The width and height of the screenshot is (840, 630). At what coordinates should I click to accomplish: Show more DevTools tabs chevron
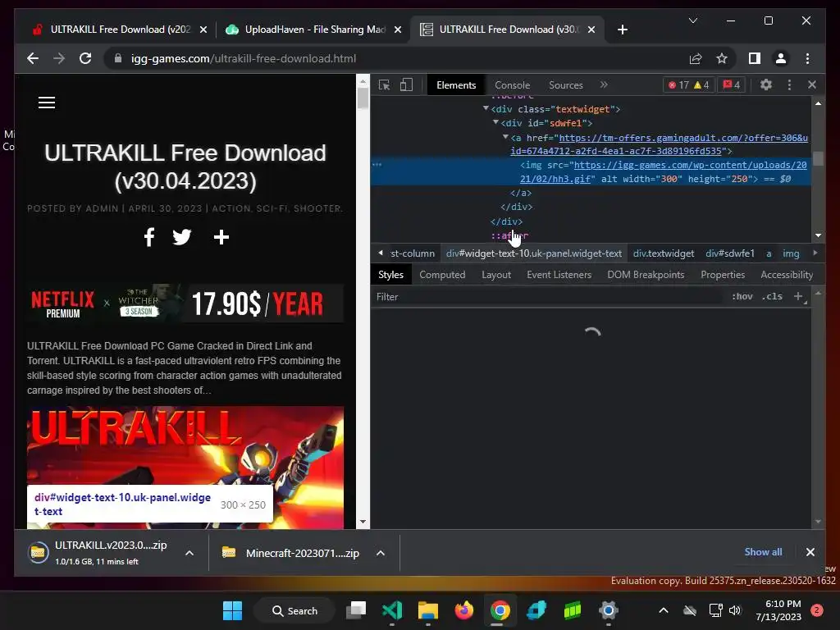(604, 84)
